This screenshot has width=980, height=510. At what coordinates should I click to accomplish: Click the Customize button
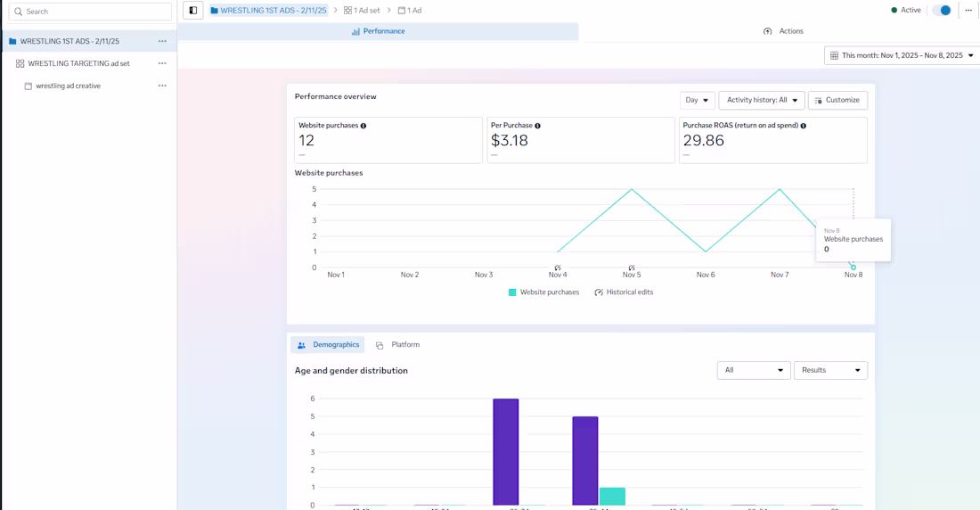tap(837, 101)
